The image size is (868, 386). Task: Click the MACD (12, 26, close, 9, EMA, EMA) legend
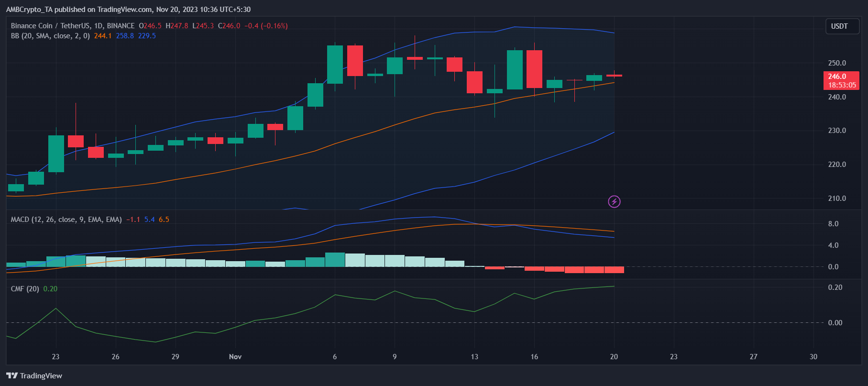coord(66,220)
